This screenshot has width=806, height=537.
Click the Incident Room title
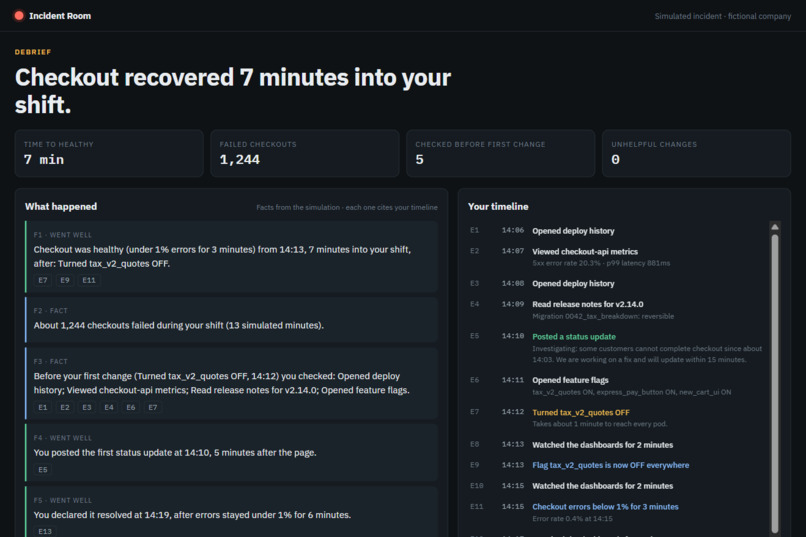pyautogui.click(x=60, y=16)
